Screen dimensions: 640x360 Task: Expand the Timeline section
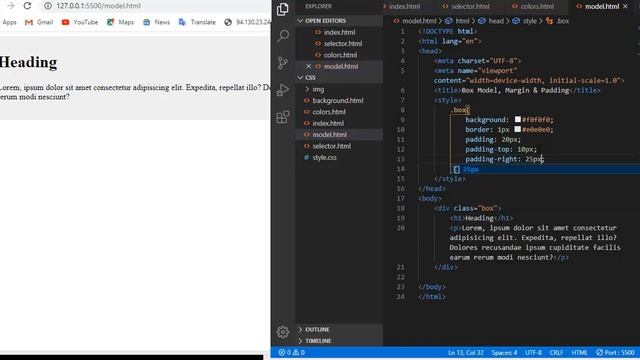pos(339,341)
